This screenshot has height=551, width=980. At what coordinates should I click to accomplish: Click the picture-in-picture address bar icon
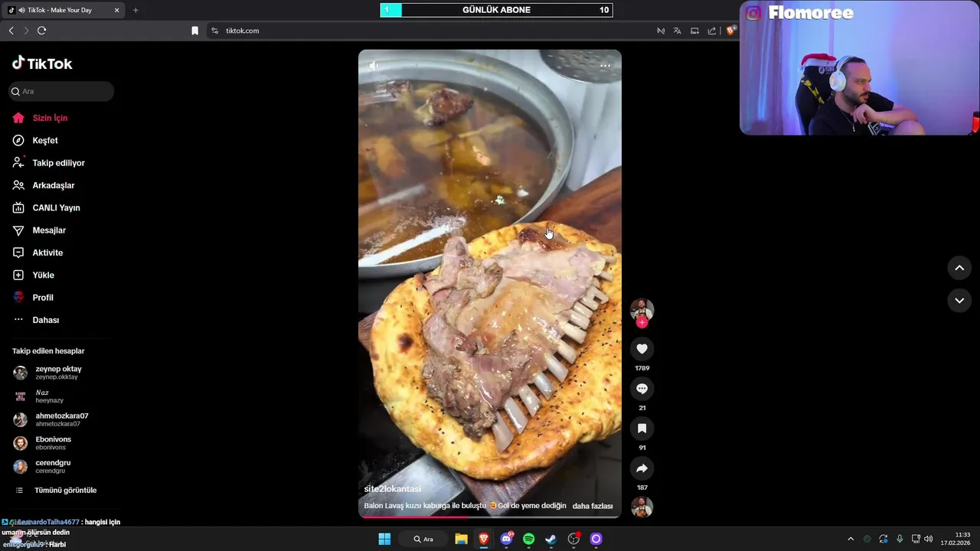pyautogui.click(x=694, y=31)
